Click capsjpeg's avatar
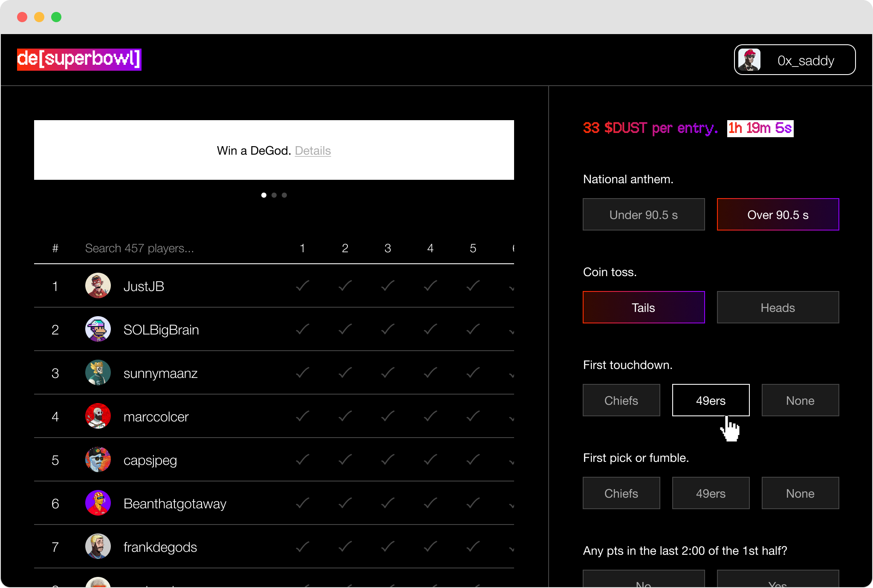The width and height of the screenshot is (873, 588). (x=98, y=459)
